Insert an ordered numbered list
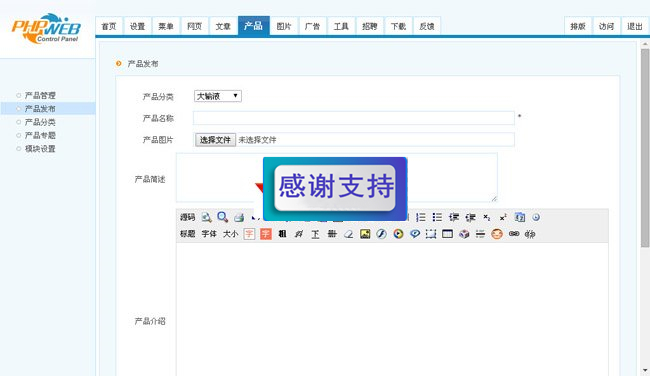The height and width of the screenshot is (376, 650). click(x=421, y=217)
